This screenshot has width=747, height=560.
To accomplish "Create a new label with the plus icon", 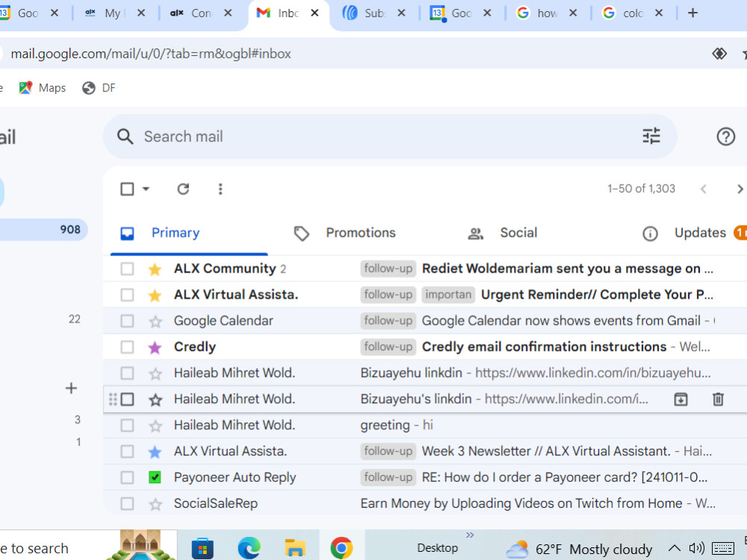I will (71, 388).
